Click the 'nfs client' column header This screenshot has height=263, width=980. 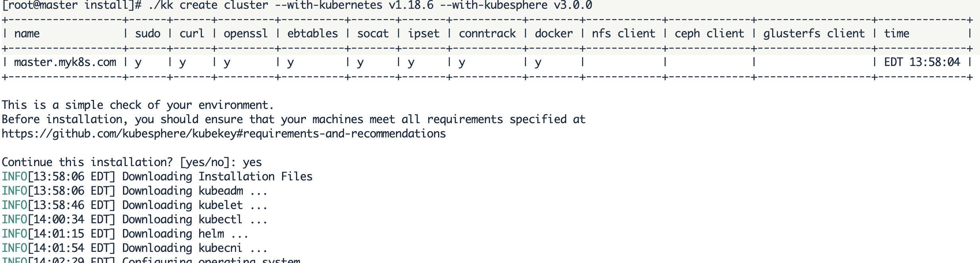tap(623, 34)
